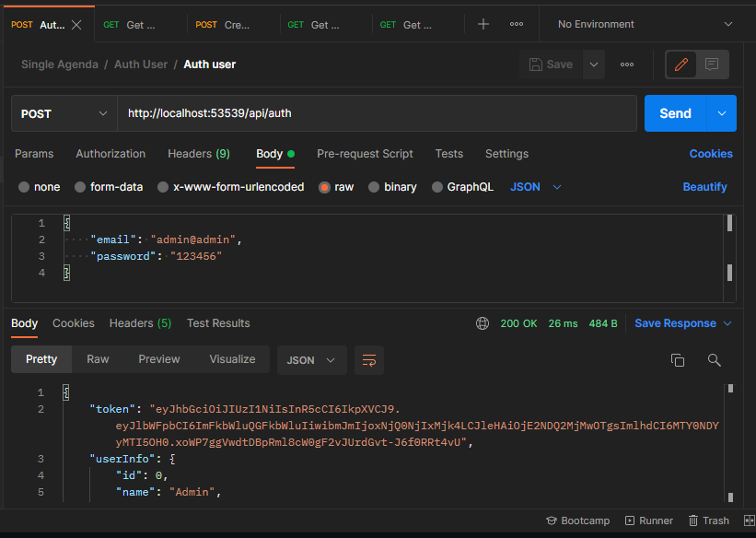The height and width of the screenshot is (538, 756).
Task: View response in the Preview tab
Action: pyautogui.click(x=158, y=359)
